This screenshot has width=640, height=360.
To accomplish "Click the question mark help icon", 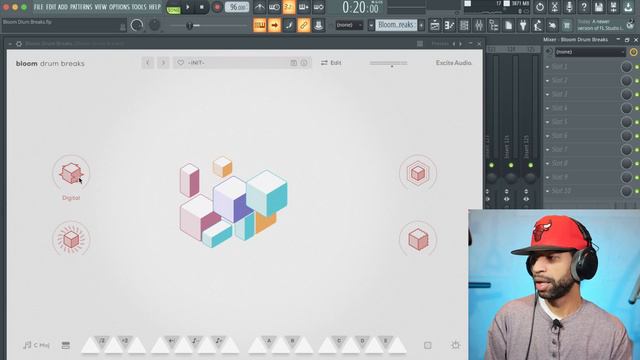I will coord(584,7).
